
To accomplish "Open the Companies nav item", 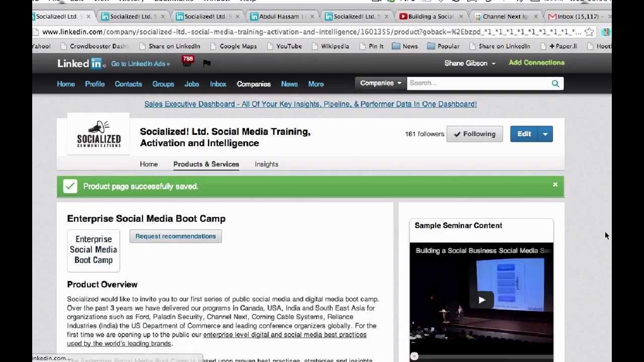I will [x=254, y=84].
